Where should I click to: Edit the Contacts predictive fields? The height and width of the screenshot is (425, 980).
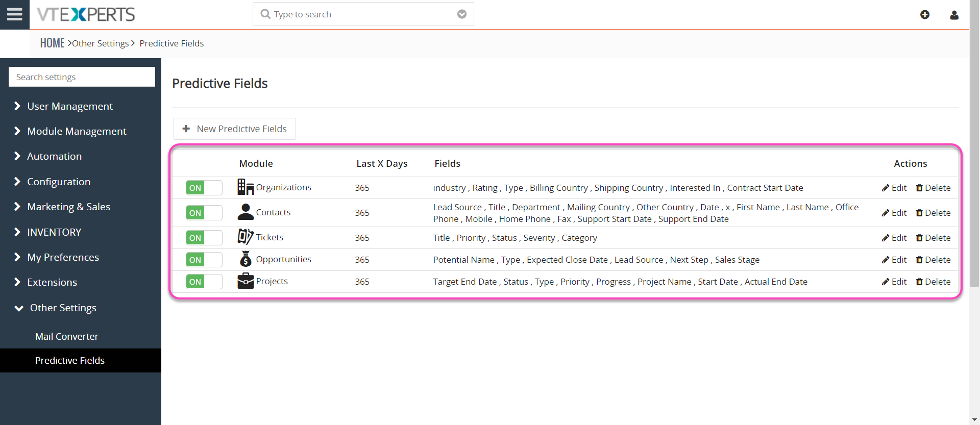coord(894,213)
